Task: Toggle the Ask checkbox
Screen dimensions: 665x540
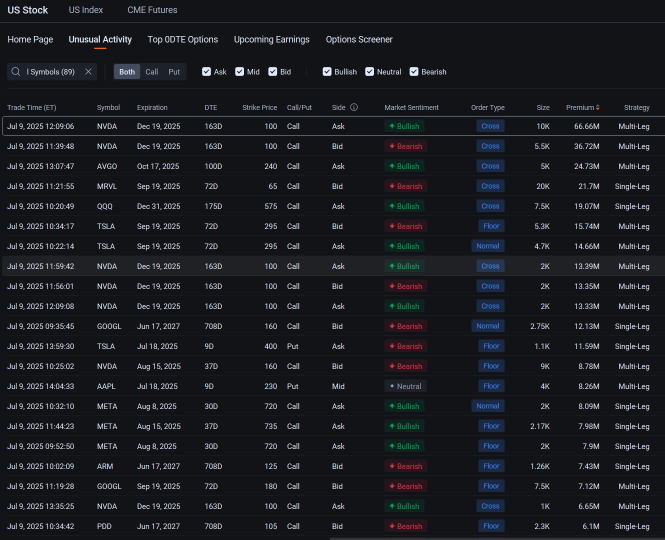Action: tap(207, 72)
